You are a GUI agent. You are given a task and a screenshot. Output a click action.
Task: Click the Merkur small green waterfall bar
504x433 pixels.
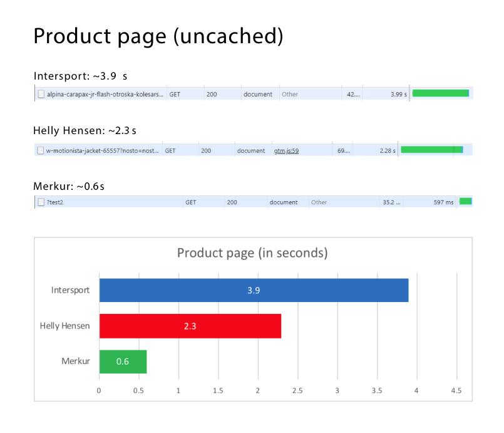coord(465,201)
